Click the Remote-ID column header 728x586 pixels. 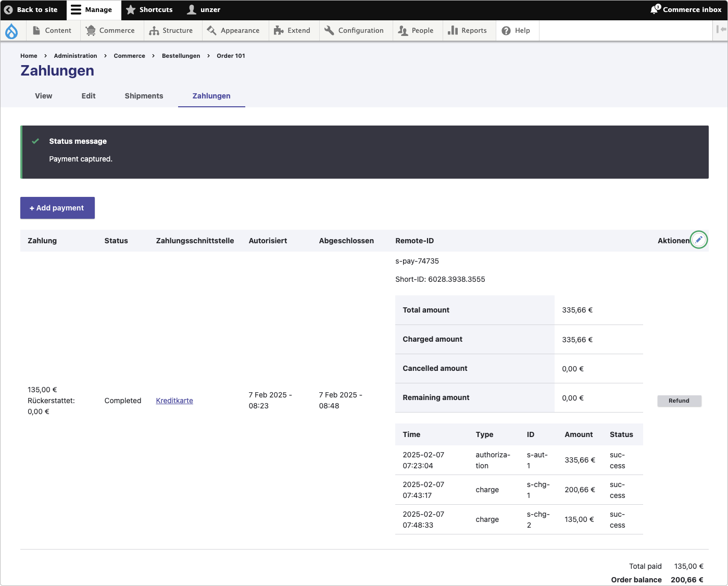point(415,241)
